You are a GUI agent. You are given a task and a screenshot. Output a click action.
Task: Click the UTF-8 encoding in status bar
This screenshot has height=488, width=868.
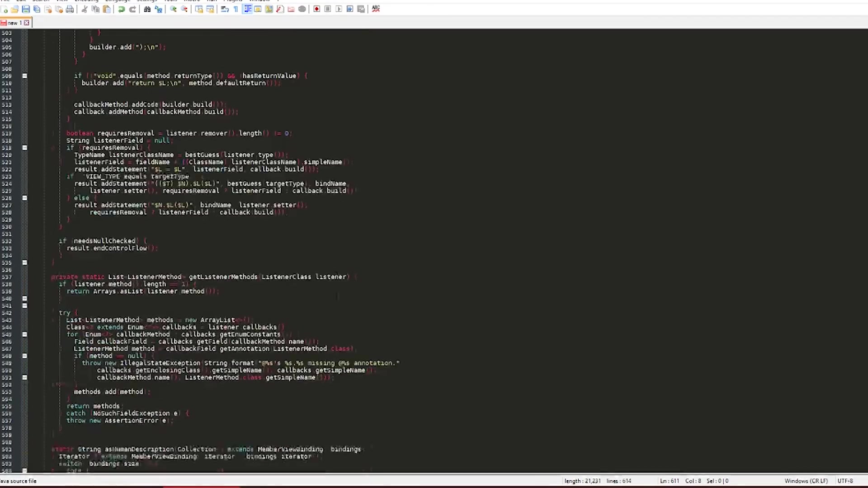click(845, 481)
